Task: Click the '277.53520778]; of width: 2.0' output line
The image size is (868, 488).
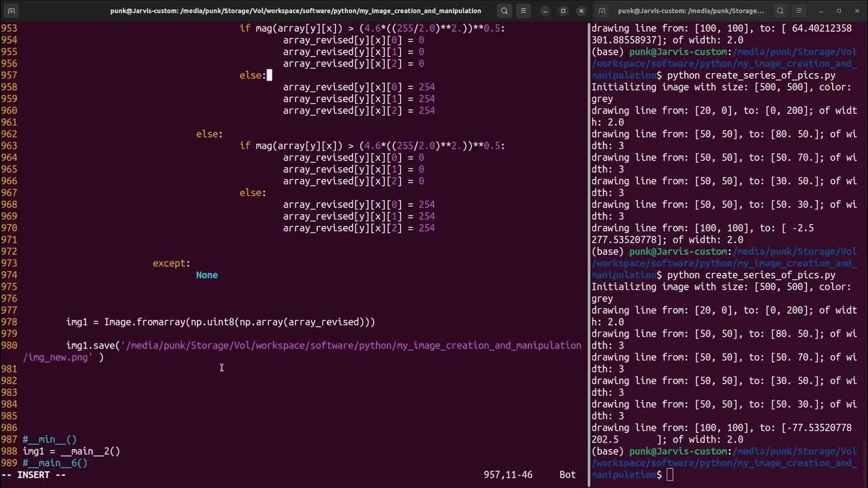Action: [667, 240]
